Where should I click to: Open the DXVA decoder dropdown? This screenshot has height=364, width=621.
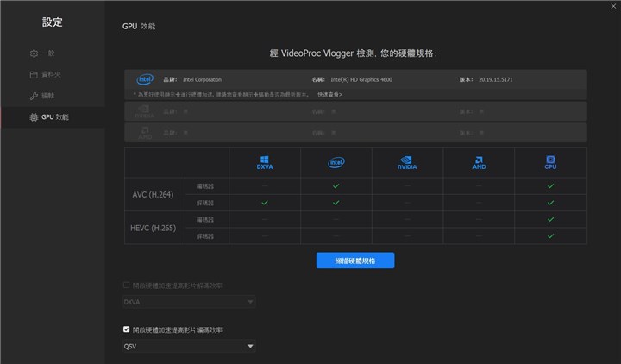(x=189, y=302)
